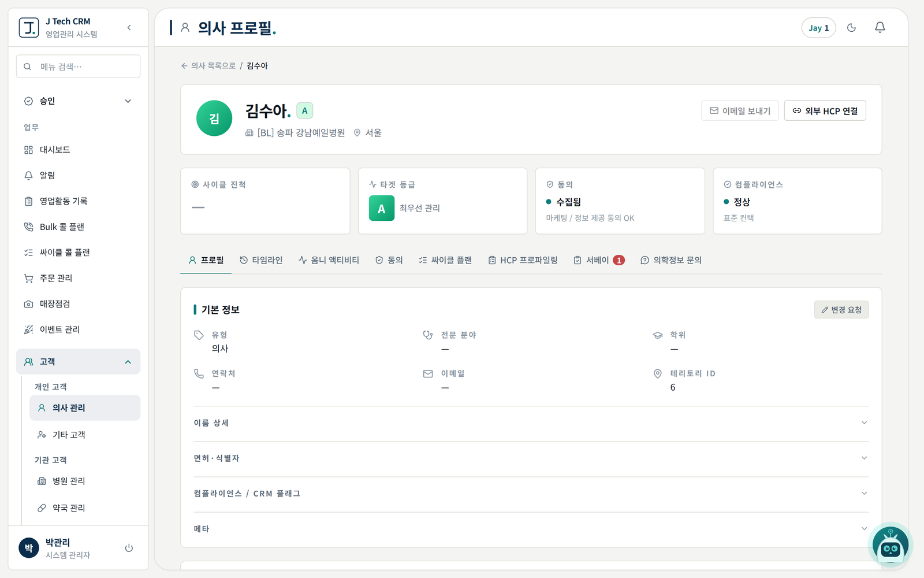Screen dimensions: 924x578
Task: Select 약국 관리 in sidebar
Action: pos(85,508)
